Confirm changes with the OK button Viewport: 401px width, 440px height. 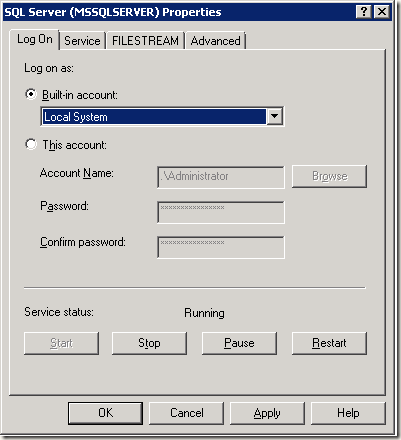click(x=105, y=413)
